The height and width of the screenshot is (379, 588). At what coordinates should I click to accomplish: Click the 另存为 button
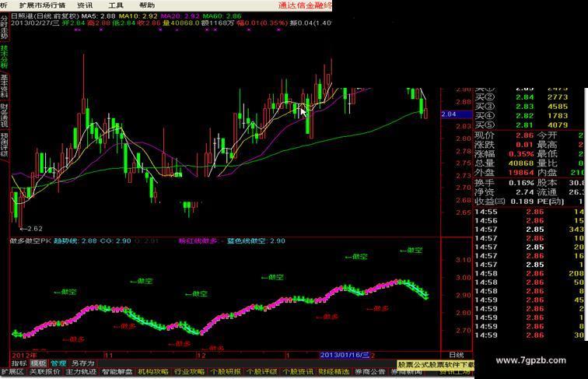pos(83,363)
